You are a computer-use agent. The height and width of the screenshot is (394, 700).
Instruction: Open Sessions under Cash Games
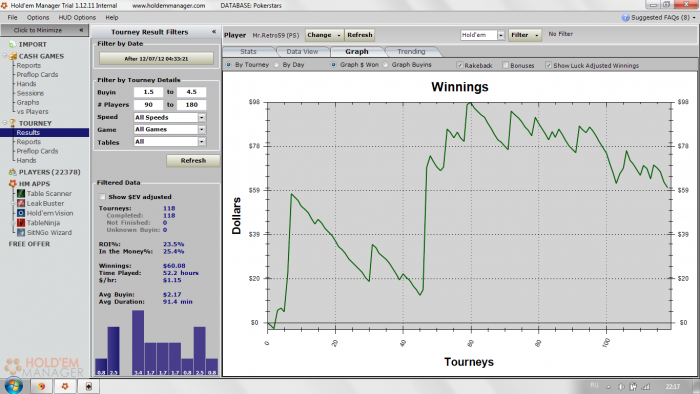30,93
